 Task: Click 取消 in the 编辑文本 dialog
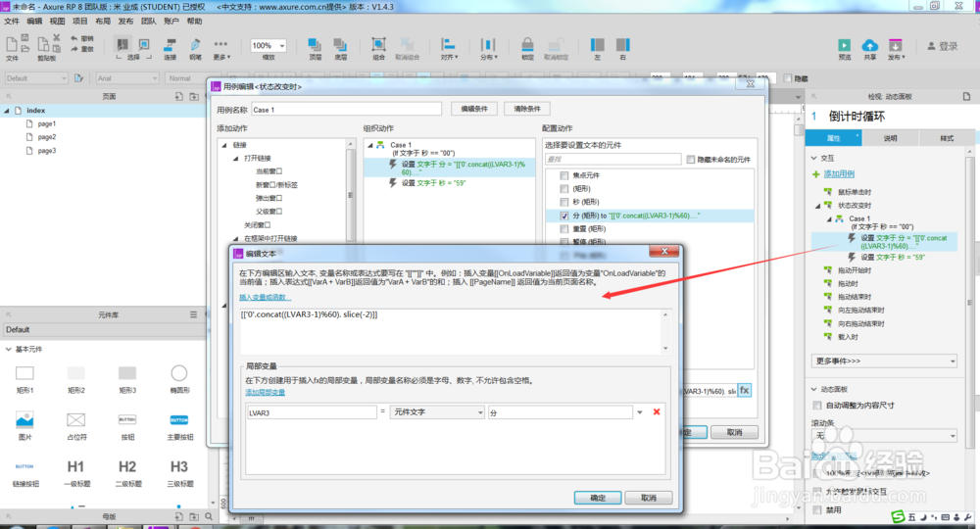(x=649, y=498)
